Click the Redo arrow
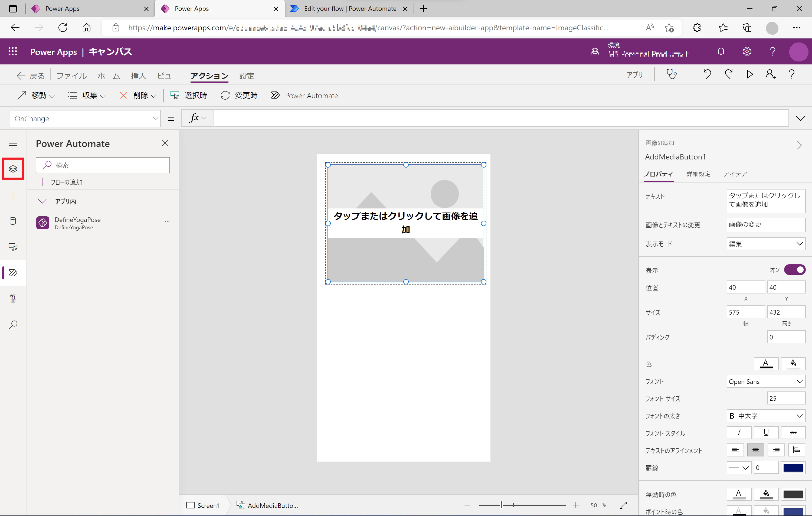The image size is (812, 516). [728, 74]
